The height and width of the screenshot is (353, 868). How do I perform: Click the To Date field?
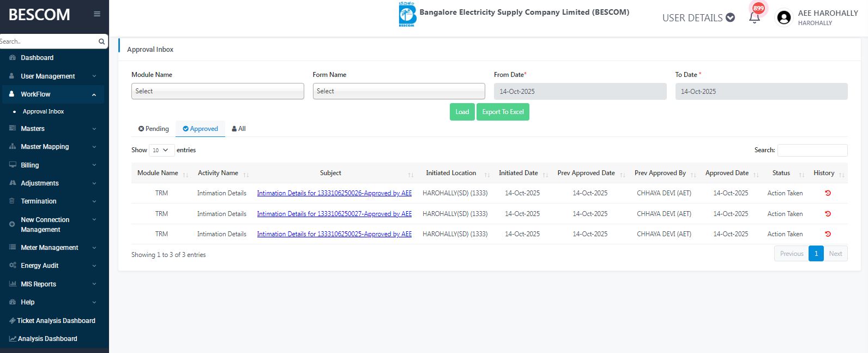point(761,91)
